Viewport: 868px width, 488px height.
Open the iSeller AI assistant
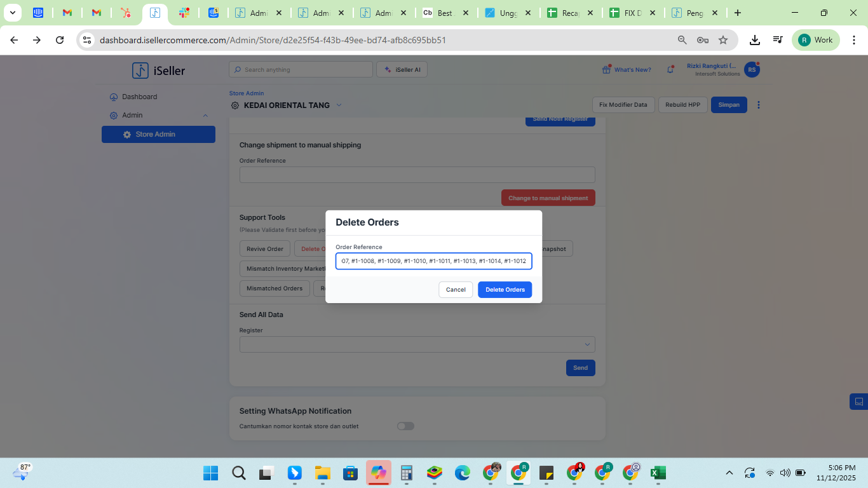[x=402, y=70]
